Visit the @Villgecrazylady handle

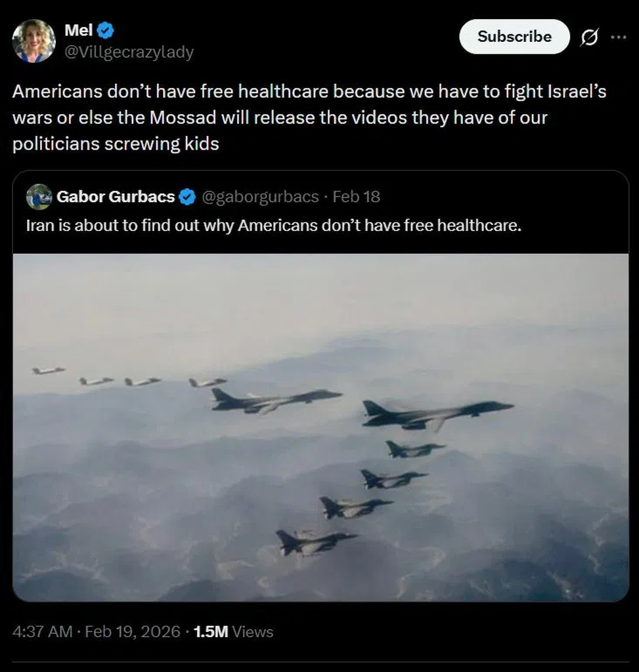tap(129, 52)
